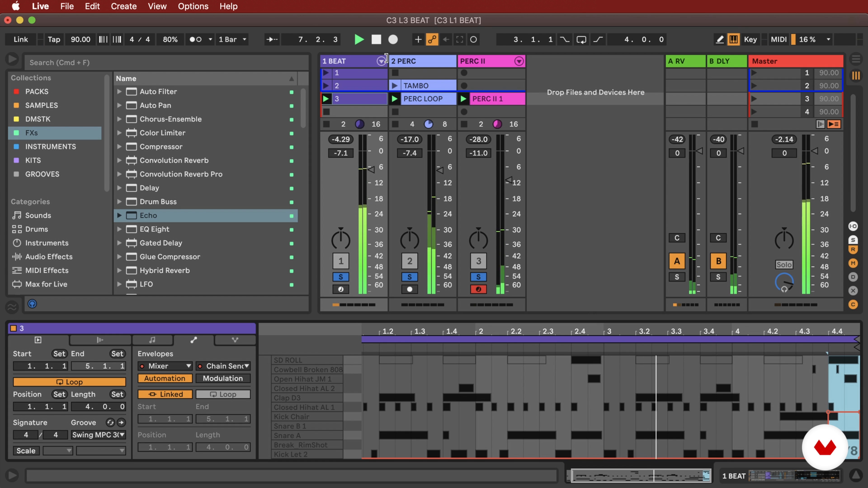Toggle the orange clip Loop button
Viewport: 868px width, 488px height.
click(x=69, y=382)
